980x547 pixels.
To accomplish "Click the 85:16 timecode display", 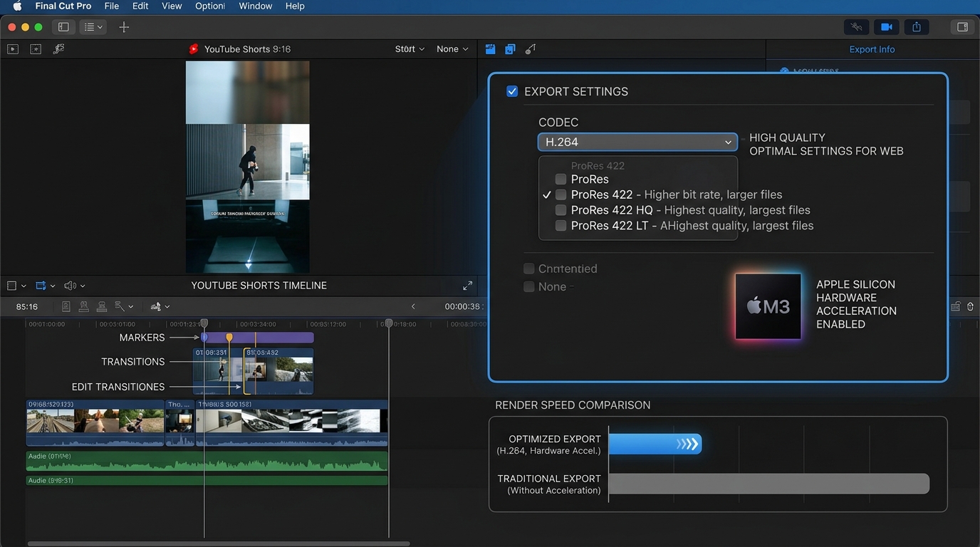I will click(27, 306).
